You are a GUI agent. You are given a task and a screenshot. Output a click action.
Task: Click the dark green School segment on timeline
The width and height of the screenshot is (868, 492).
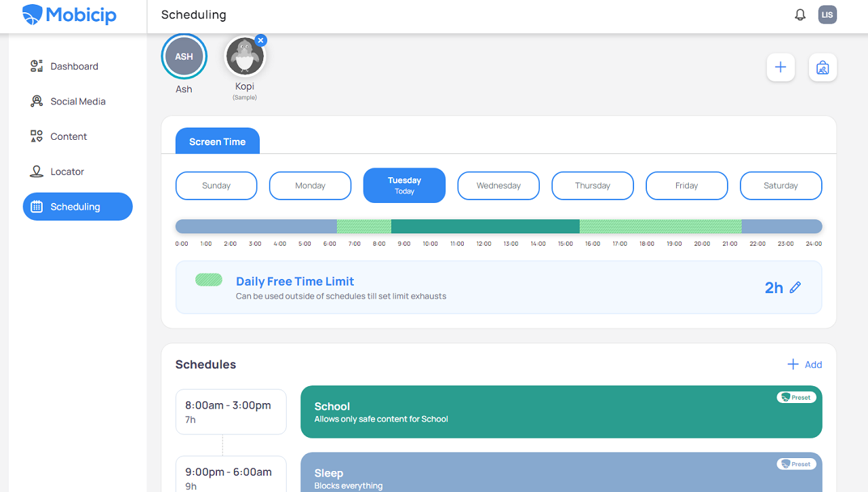pyautogui.click(x=486, y=226)
